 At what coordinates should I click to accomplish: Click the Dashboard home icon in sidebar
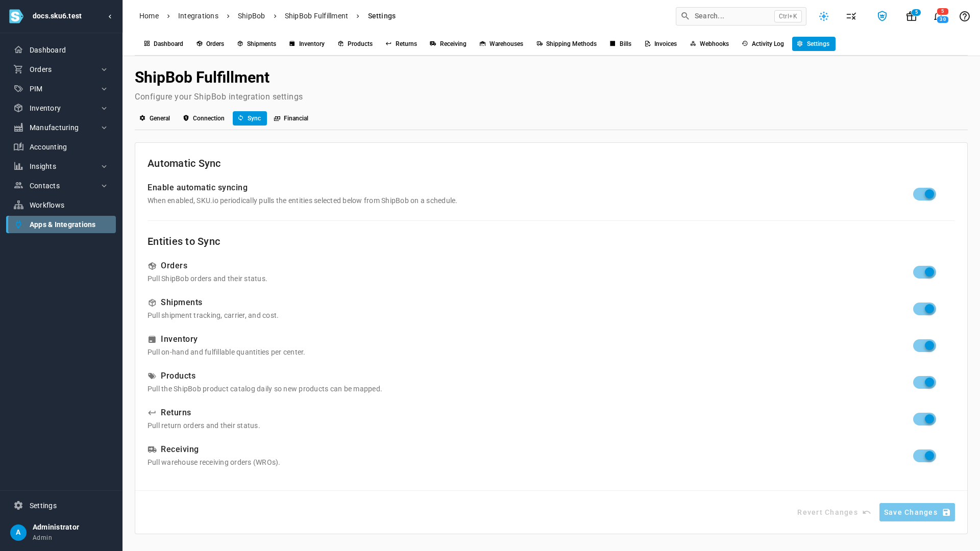(x=18, y=50)
